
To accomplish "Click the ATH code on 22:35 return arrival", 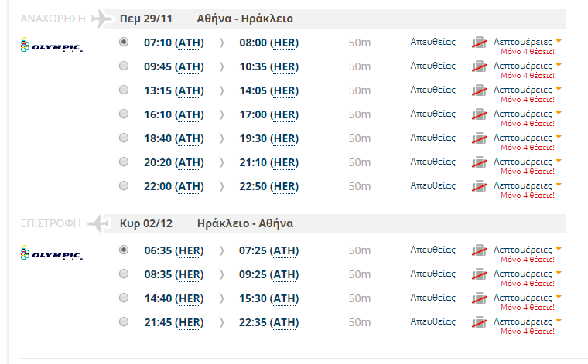I will point(284,322).
